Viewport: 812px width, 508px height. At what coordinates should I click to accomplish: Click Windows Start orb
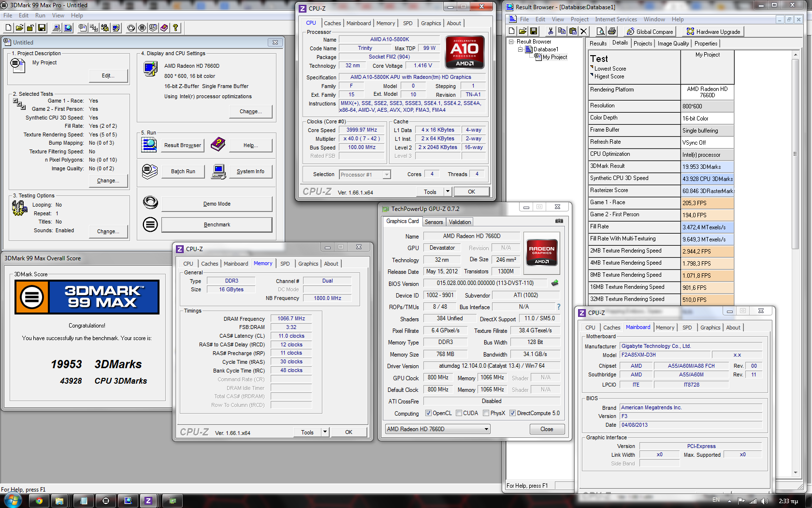12,500
